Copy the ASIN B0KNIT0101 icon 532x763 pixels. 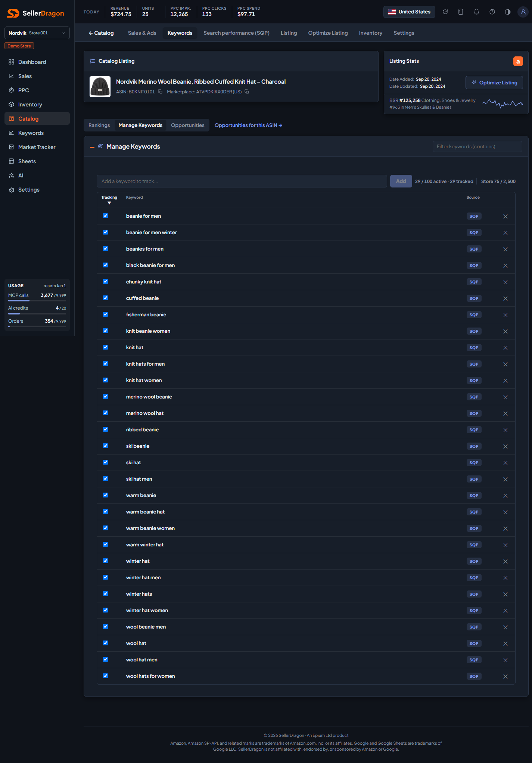[160, 92]
